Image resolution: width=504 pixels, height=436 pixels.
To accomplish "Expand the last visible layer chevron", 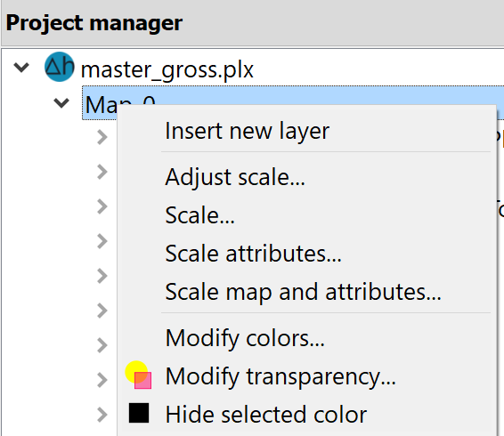I will click(102, 415).
